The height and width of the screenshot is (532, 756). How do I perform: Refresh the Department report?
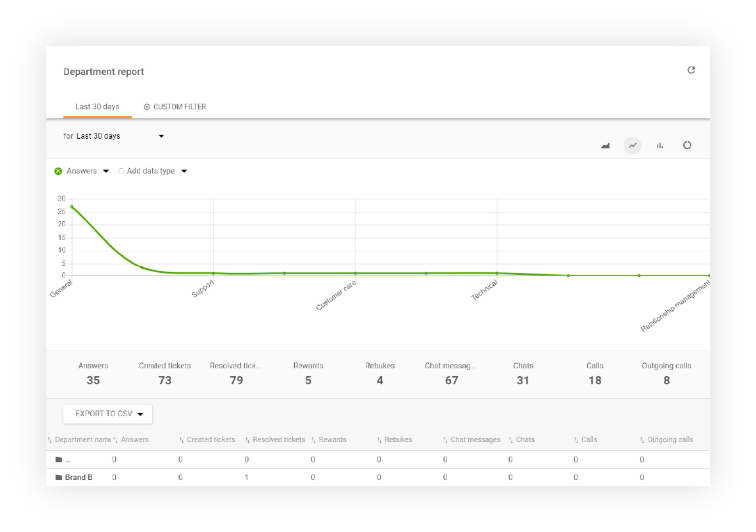pyautogui.click(x=691, y=70)
